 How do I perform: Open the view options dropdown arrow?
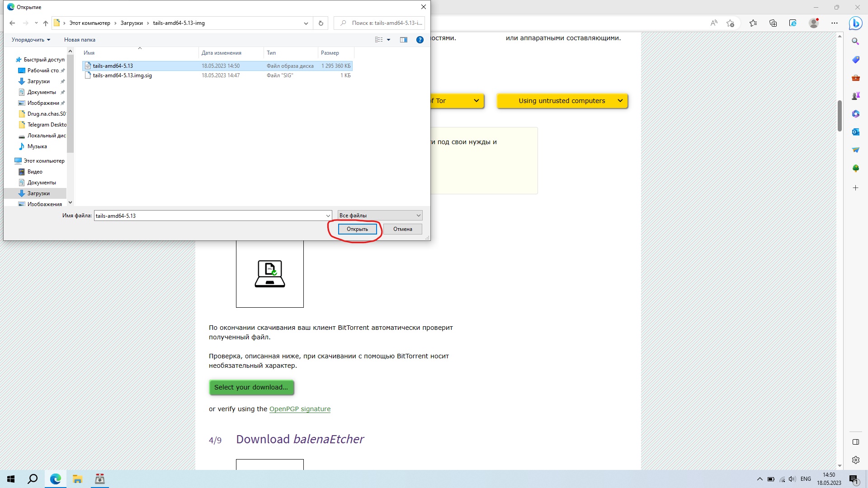(388, 40)
